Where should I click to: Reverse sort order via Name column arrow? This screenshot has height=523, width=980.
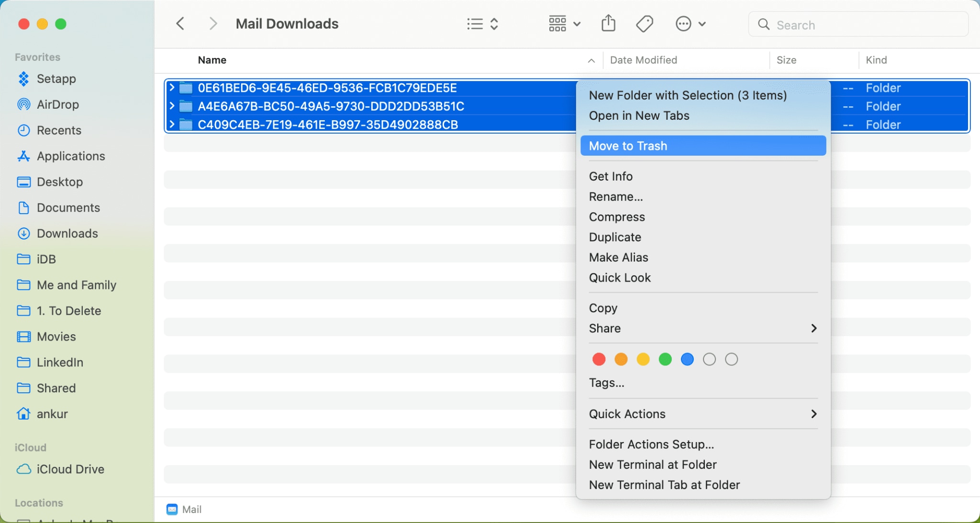tap(591, 60)
